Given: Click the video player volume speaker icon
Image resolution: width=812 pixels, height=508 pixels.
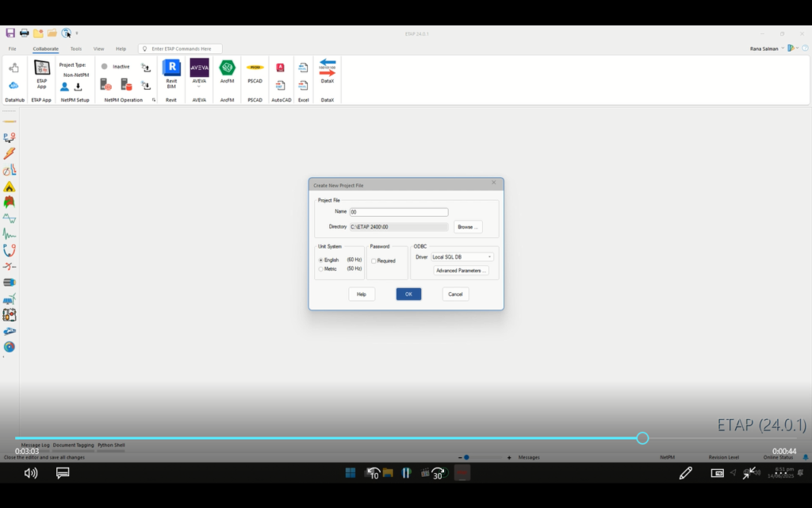Looking at the screenshot, I should [x=31, y=473].
